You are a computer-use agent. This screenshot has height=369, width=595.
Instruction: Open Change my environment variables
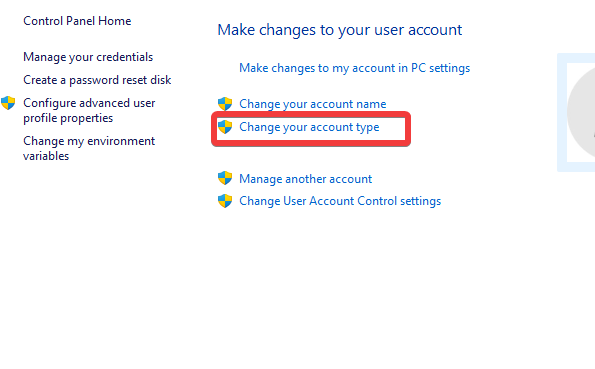coord(89,148)
